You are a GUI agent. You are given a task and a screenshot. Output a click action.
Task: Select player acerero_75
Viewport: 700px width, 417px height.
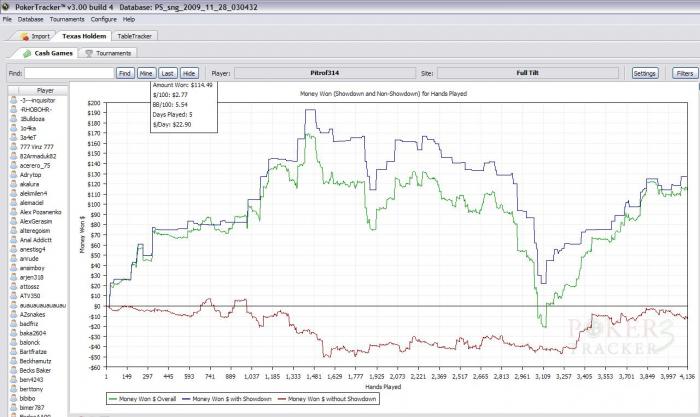35,166
